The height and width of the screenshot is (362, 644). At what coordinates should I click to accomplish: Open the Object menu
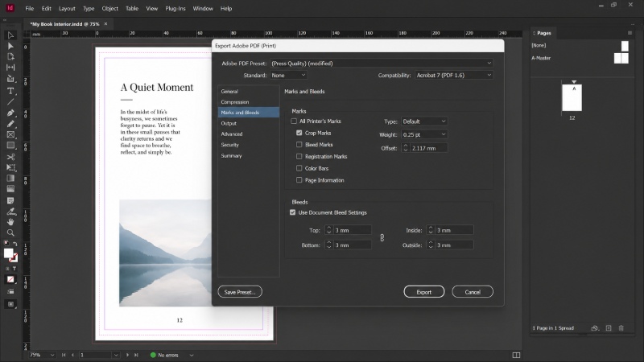click(109, 8)
